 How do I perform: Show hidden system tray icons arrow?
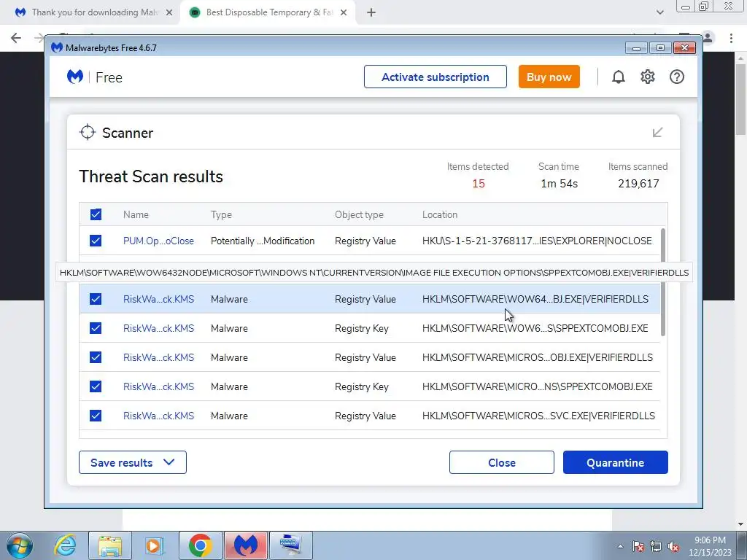(620, 546)
